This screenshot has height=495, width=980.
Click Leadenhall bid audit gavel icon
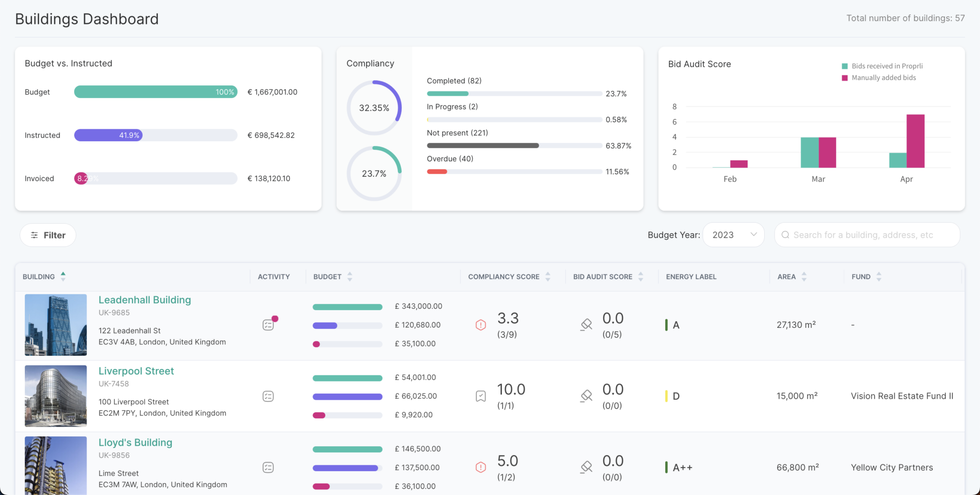tap(586, 325)
